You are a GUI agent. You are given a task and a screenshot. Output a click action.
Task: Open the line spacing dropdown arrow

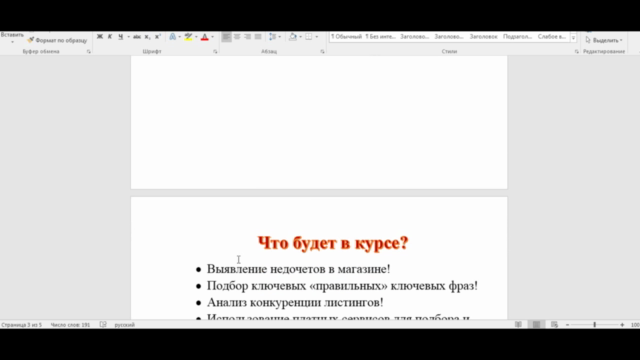pos(280,37)
